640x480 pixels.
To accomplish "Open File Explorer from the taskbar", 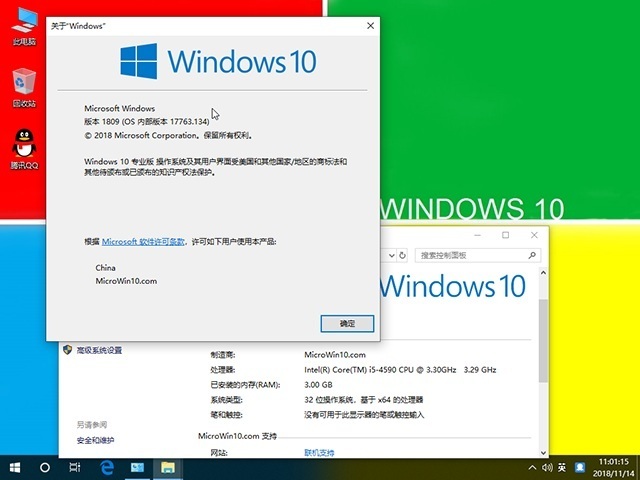I will tap(168, 467).
